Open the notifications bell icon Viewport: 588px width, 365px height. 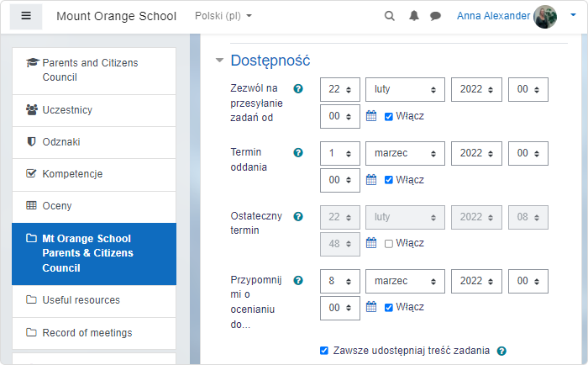coord(414,16)
